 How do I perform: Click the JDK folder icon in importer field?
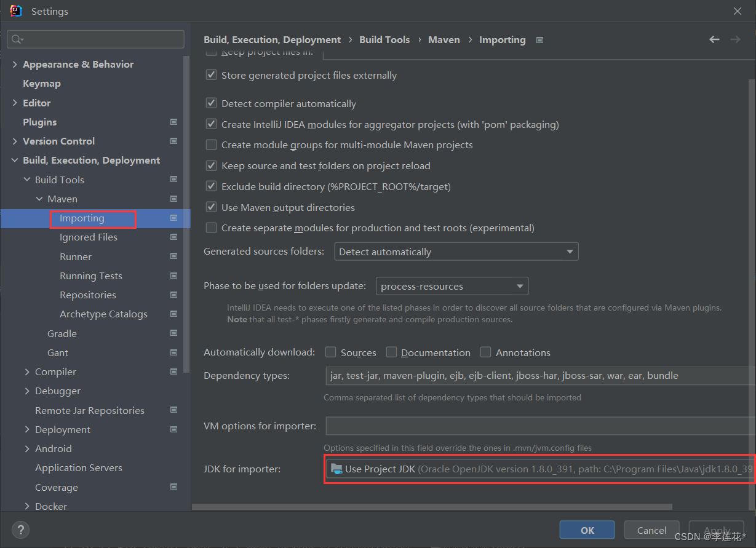(x=336, y=469)
